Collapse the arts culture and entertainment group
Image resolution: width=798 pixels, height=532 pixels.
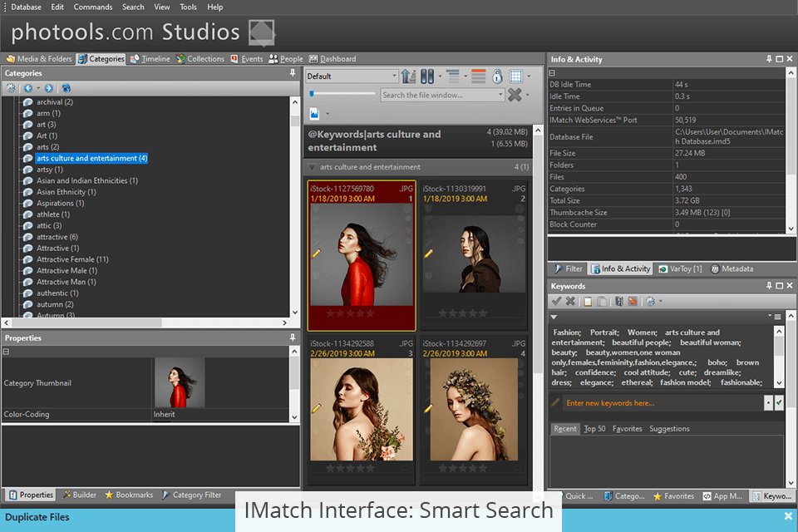[x=312, y=167]
